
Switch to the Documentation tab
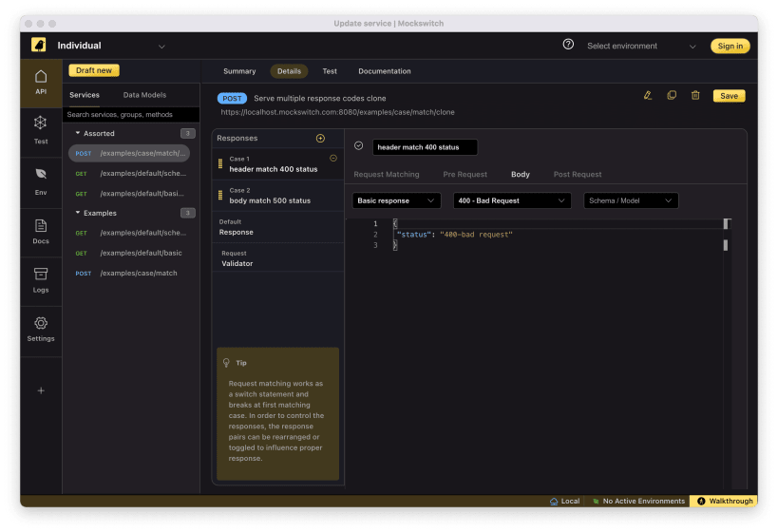coord(385,71)
